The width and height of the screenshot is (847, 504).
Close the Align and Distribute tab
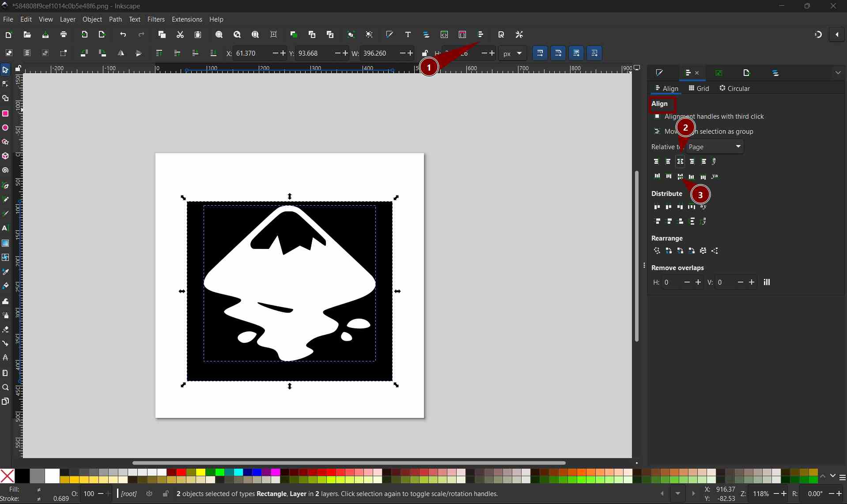point(697,73)
